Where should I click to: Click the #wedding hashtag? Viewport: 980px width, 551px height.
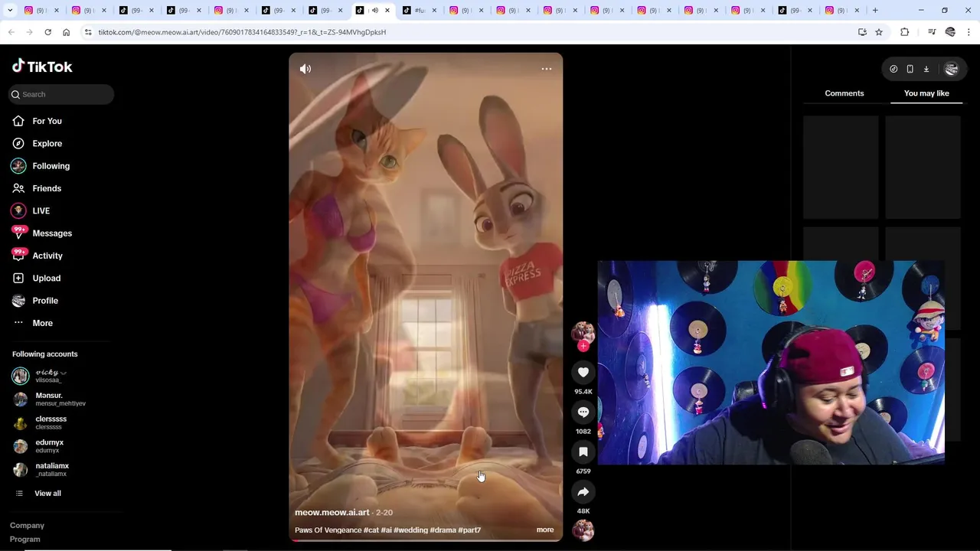click(x=410, y=530)
